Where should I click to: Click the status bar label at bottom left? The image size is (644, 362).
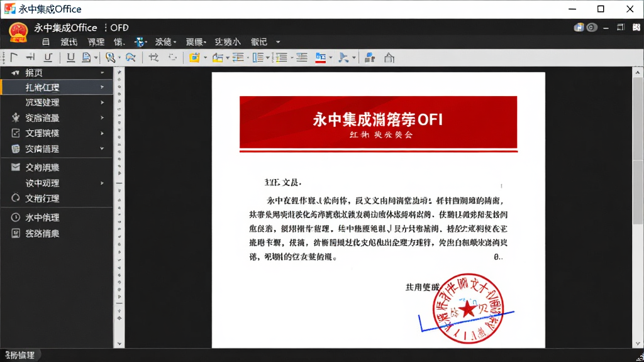point(19,356)
